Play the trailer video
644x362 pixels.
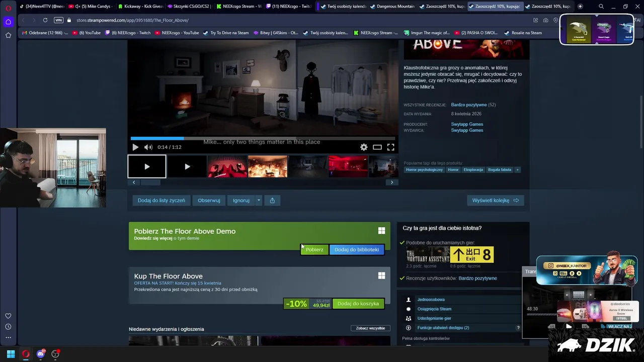pos(135,147)
